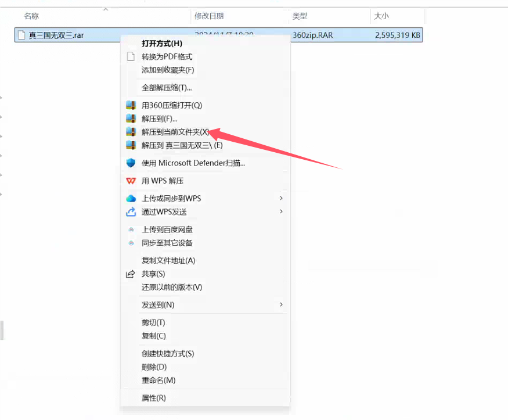This screenshot has height=420, width=508.
Task: Sort by 名称 column header
Action: coord(31,16)
